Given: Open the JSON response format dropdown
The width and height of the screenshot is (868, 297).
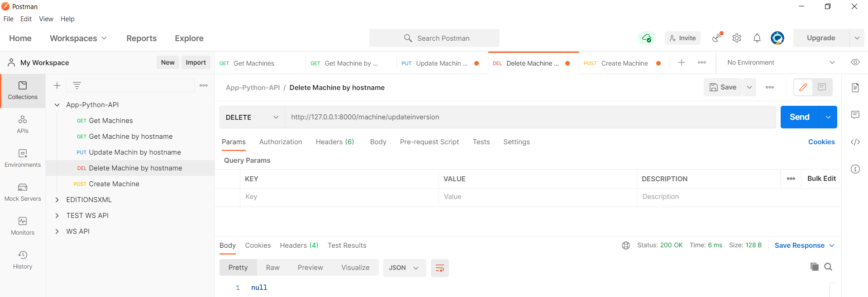Looking at the screenshot, I should point(404,268).
